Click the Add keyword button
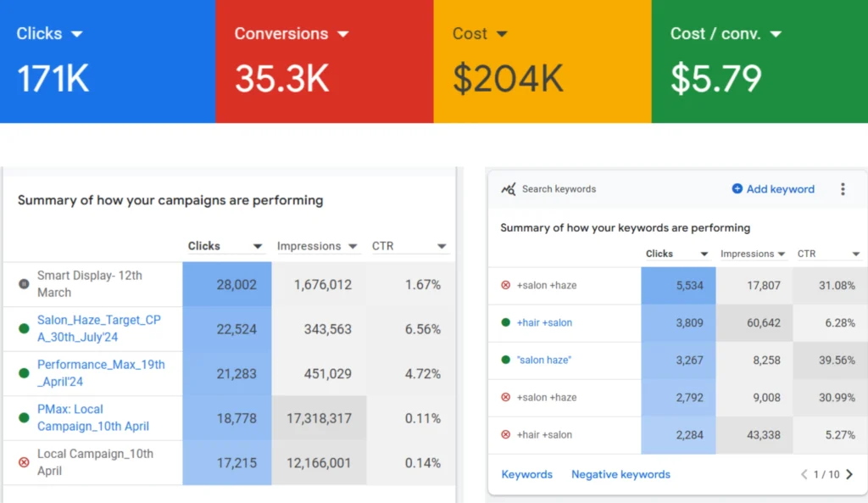Image resolution: width=868 pixels, height=503 pixels. [773, 189]
